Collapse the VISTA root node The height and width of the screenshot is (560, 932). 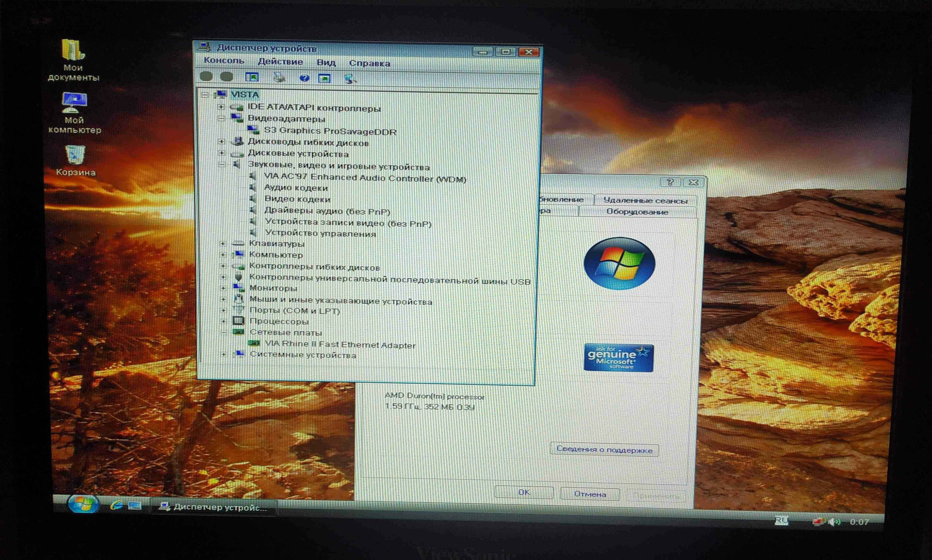[205, 95]
